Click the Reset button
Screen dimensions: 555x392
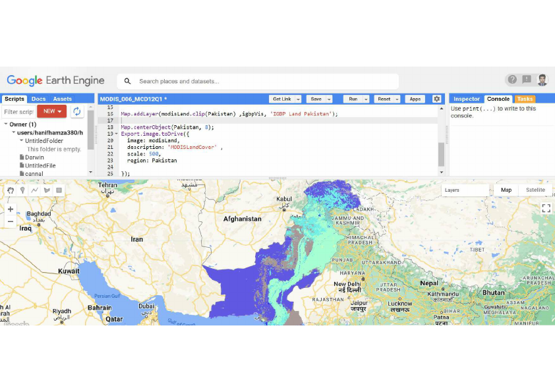pos(384,99)
